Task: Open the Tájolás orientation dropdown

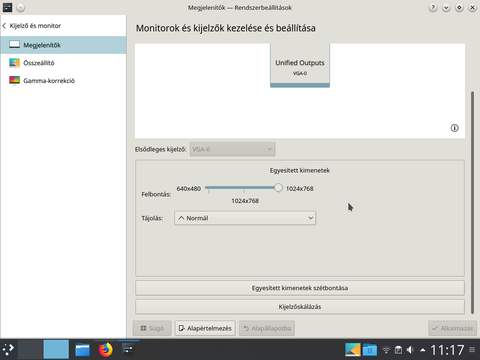Action: tap(245, 218)
